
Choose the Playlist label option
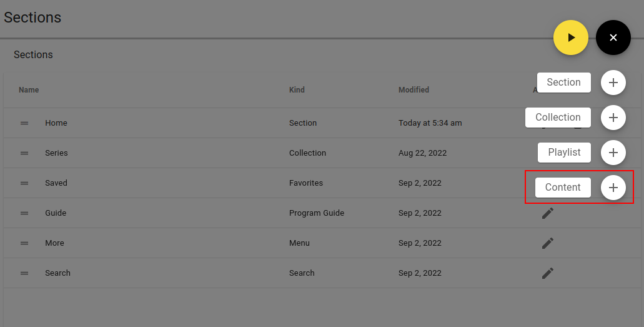564,152
